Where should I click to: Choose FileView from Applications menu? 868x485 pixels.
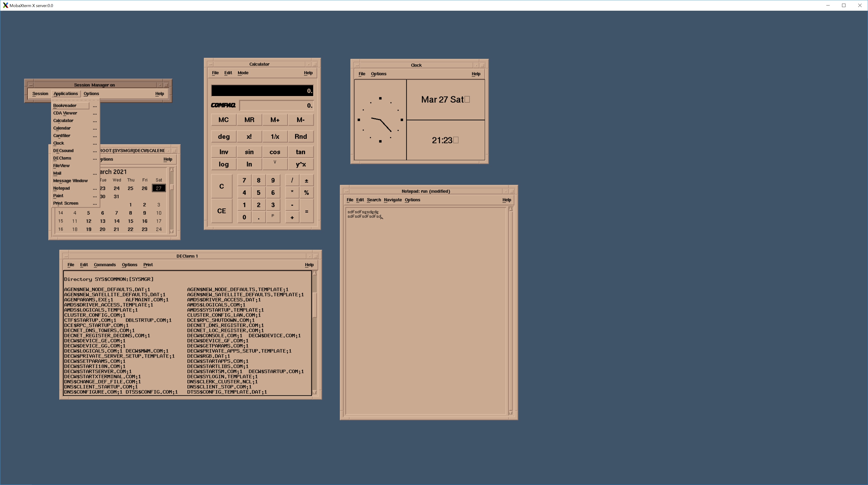61,166
